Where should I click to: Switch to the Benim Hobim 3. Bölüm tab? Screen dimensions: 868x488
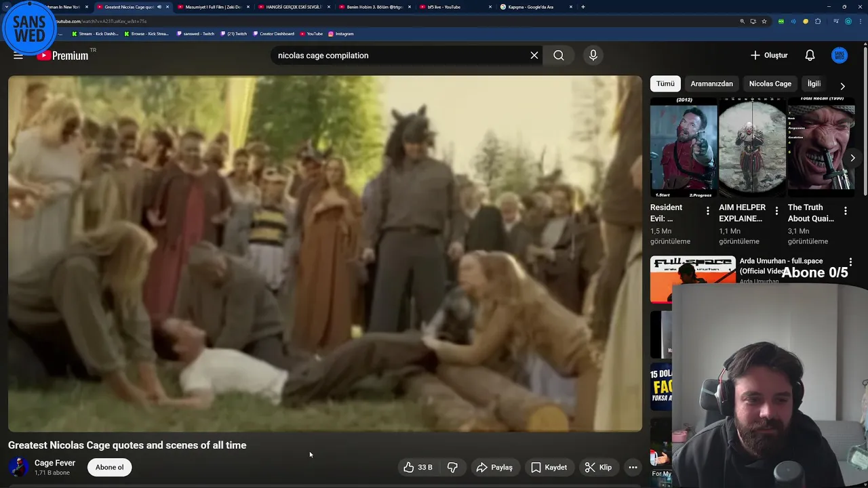375,7
